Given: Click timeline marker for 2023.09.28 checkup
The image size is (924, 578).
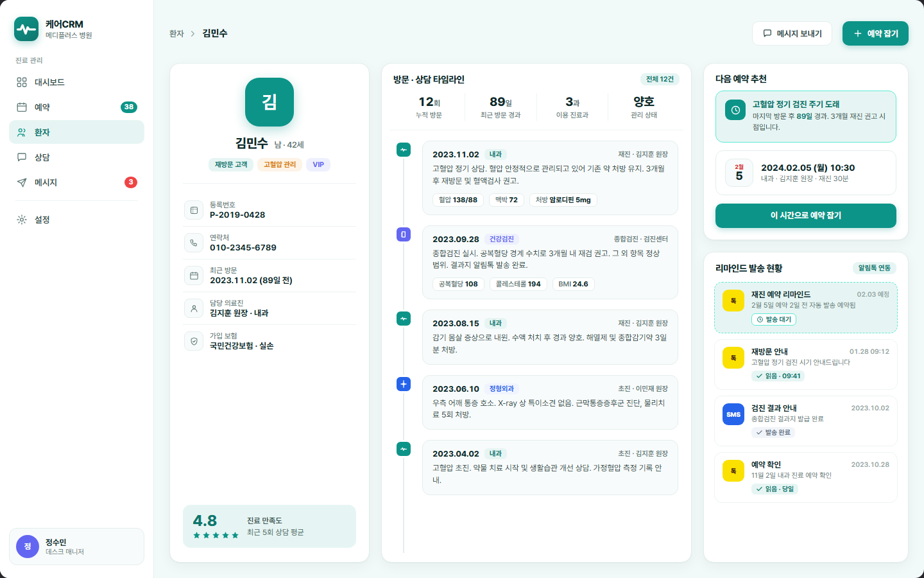Looking at the screenshot, I should click(x=404, y=234).
